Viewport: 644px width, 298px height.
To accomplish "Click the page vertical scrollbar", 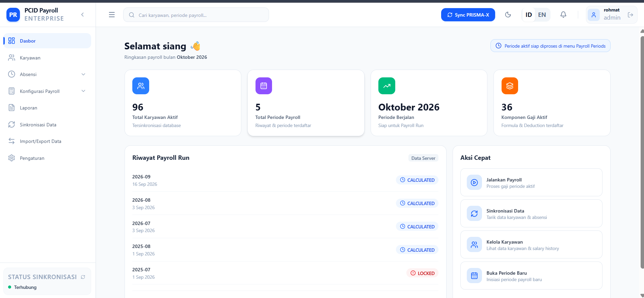I will point(642,152).
